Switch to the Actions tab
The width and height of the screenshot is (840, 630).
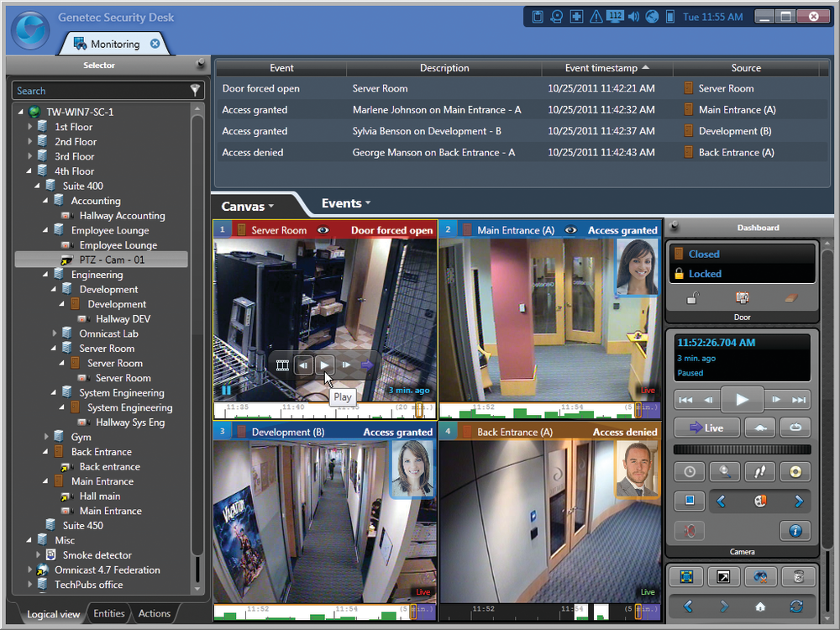pyautogui.click(x=155, y=613)
